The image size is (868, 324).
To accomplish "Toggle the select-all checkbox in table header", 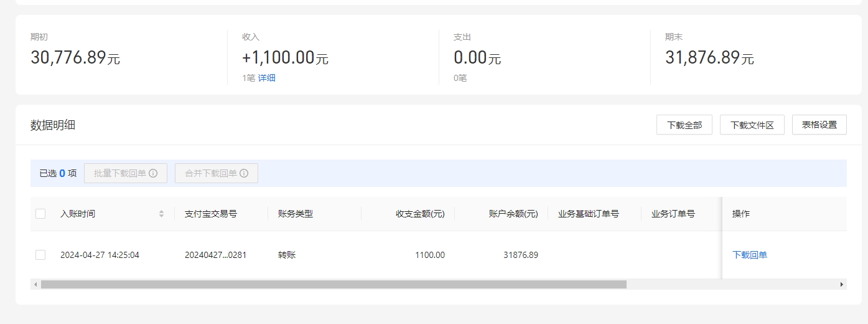I will pyautogui.click(x=40, y=214).
